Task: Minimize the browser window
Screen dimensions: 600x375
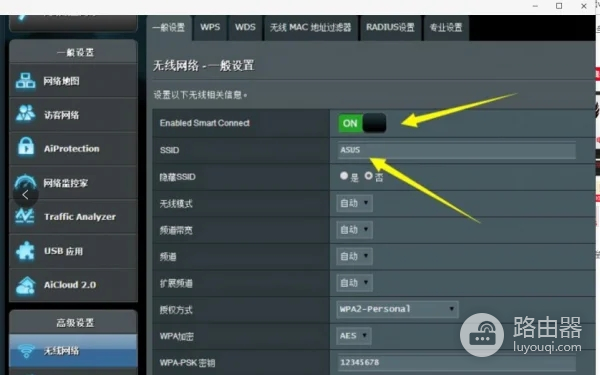Action: point(535,6)
